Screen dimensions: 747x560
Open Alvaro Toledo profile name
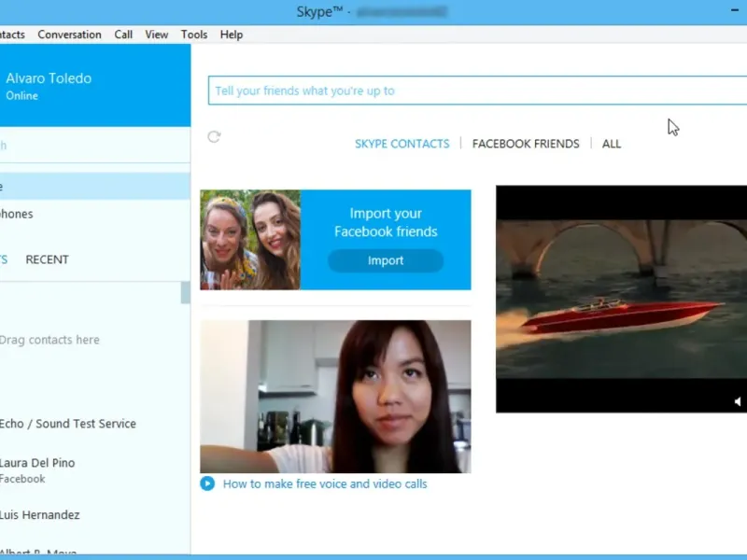click(49, 78)
